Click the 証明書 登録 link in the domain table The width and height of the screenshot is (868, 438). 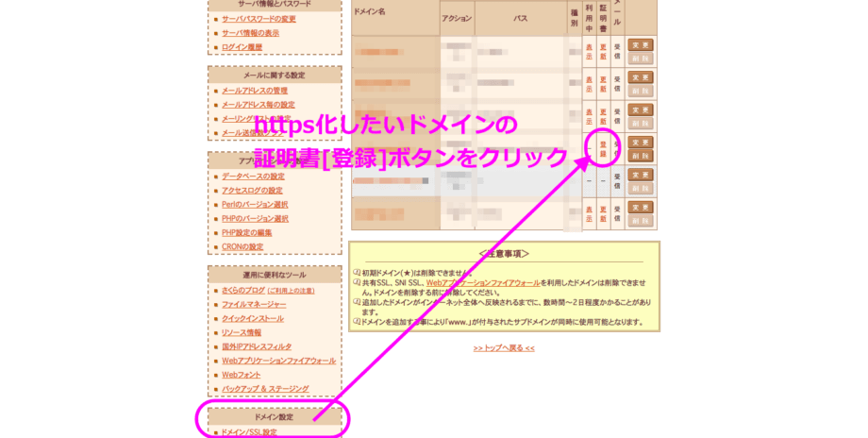click(603, 147)
